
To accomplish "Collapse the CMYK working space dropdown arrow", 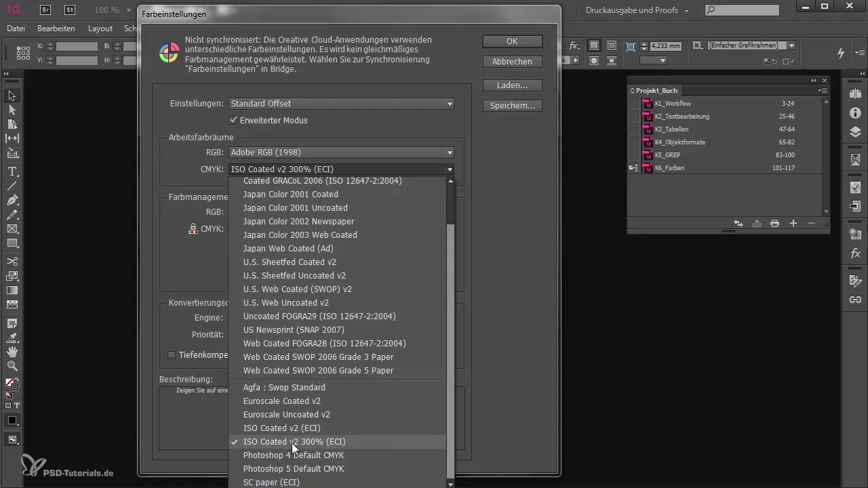I will pos(449,169).
